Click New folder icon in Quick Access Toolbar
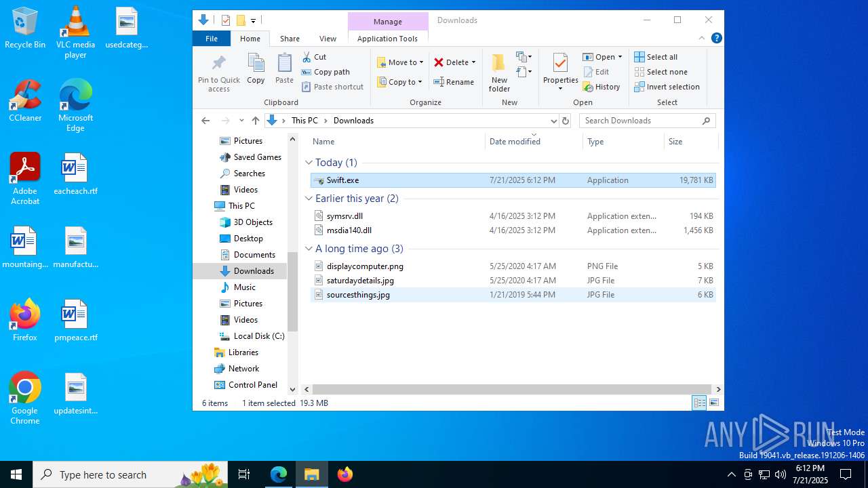The image size is (868, 488). click(x=240, y=20)
